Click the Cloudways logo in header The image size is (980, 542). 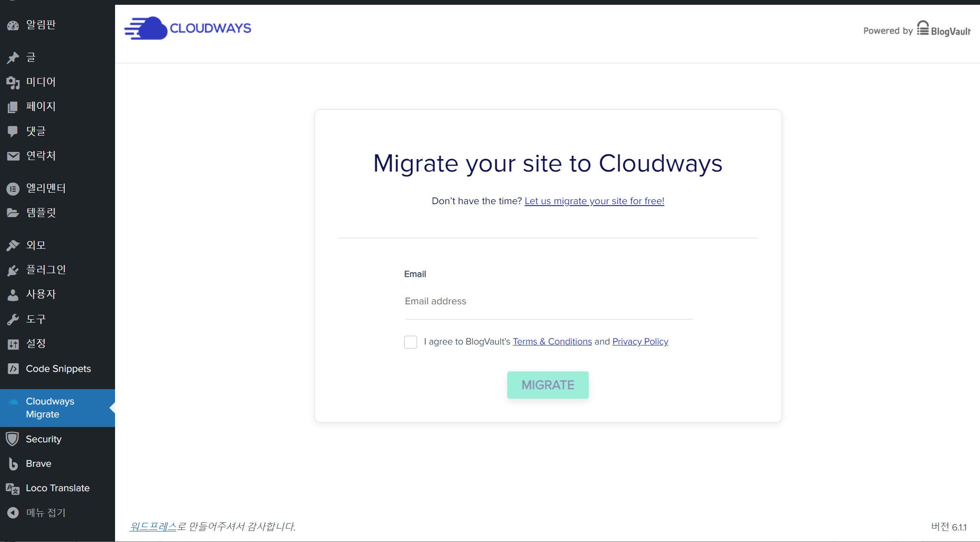[187, 28]
